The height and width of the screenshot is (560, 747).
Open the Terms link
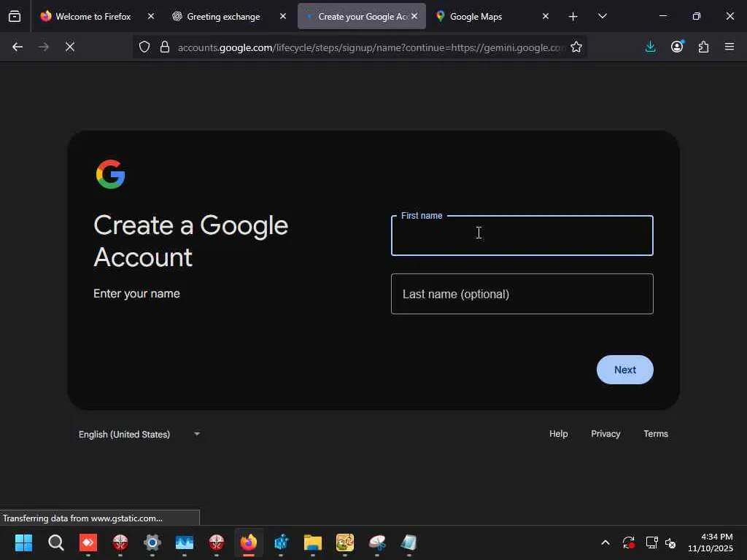pyautogui.click(x=656, y=434)
